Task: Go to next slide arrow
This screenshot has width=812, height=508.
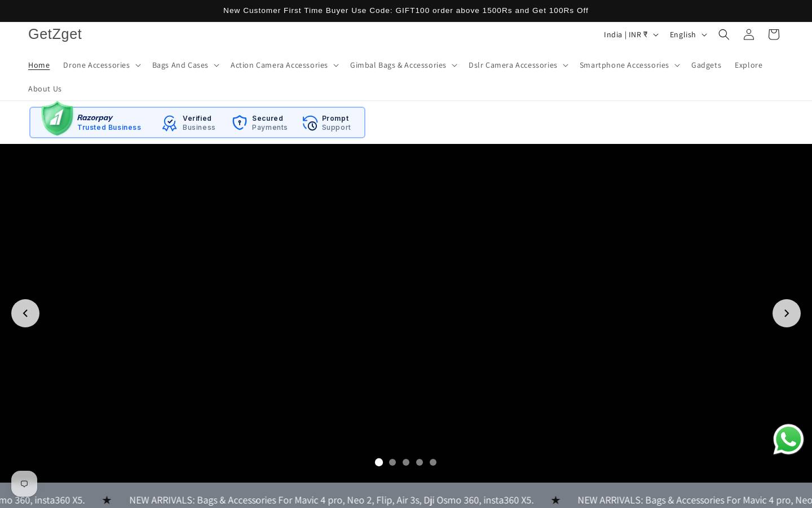Action: pos(787,313)
